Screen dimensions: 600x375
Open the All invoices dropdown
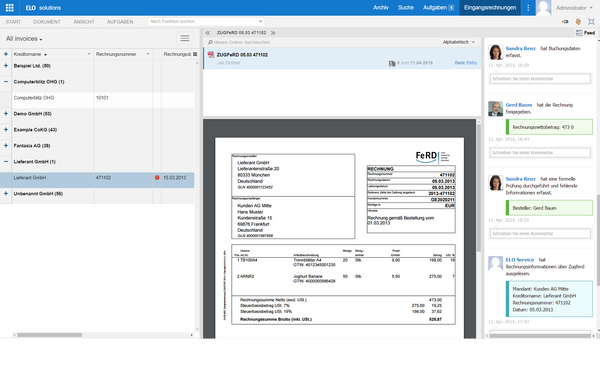[24, 39]
